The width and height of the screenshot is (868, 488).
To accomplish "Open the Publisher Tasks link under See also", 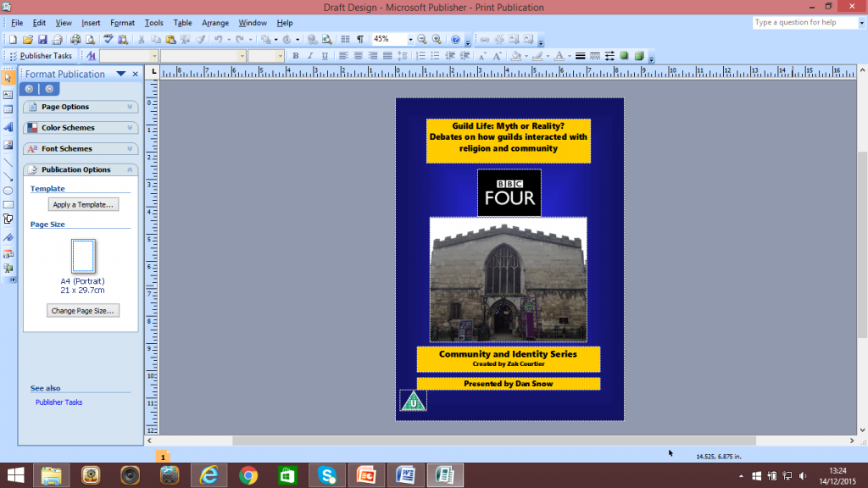I will (x=58, y=402).
